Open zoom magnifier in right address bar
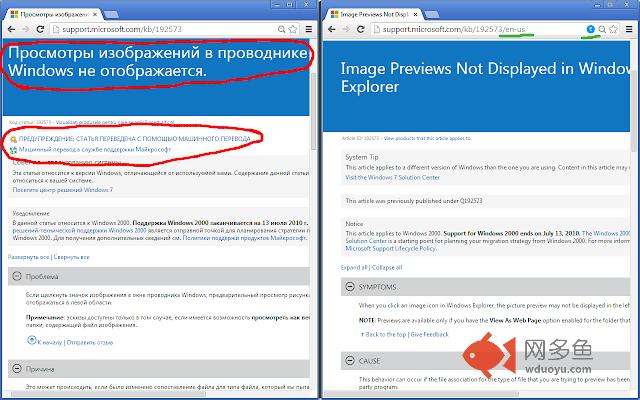The width and height of the screenshot is (640, 400). [602, 29]
